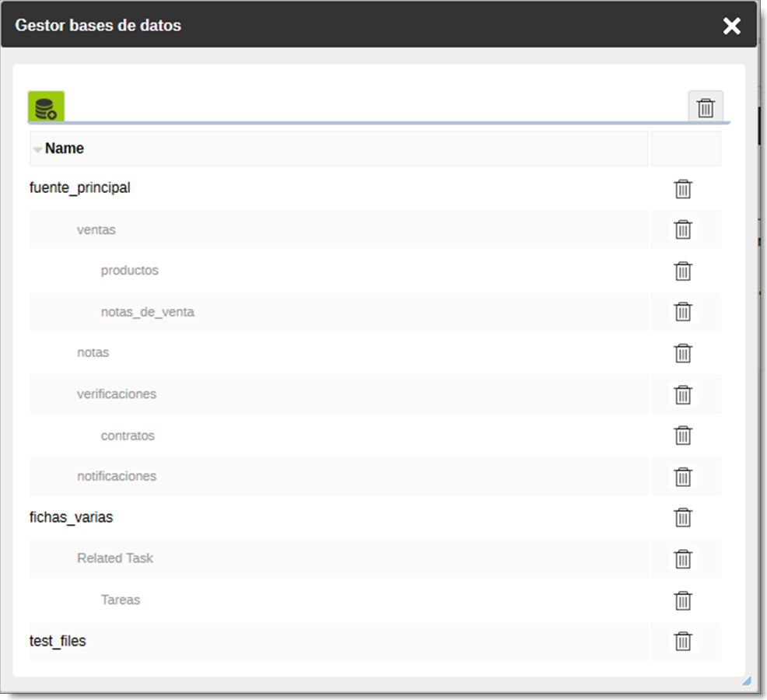Delete the ventas entry
The height and width of the screenshot is (700, 767).
pos(682,229)
